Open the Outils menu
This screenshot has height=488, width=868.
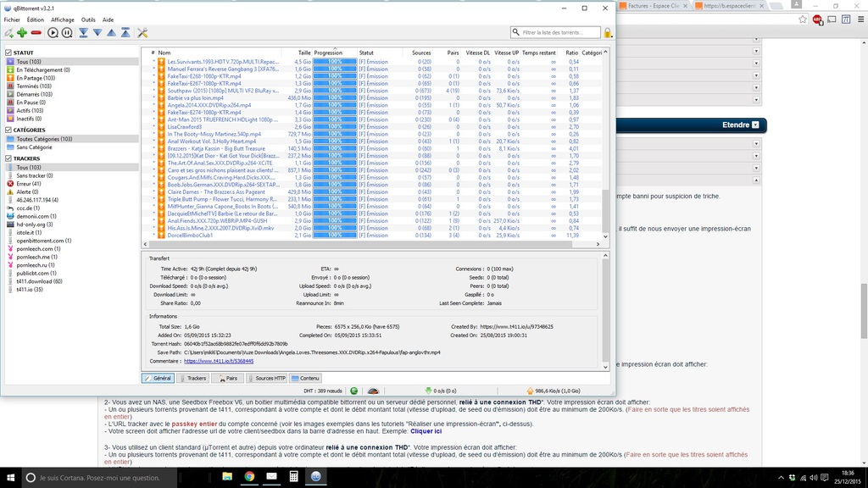(88, 19)
